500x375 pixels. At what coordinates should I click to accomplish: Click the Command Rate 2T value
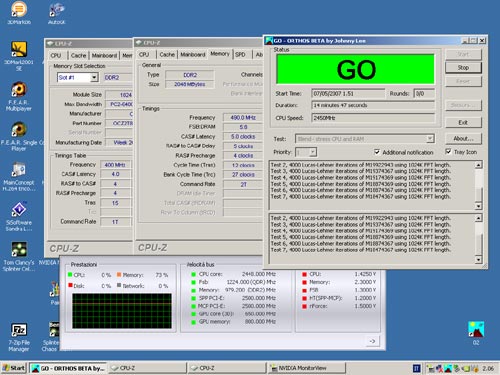coord(243,184)
